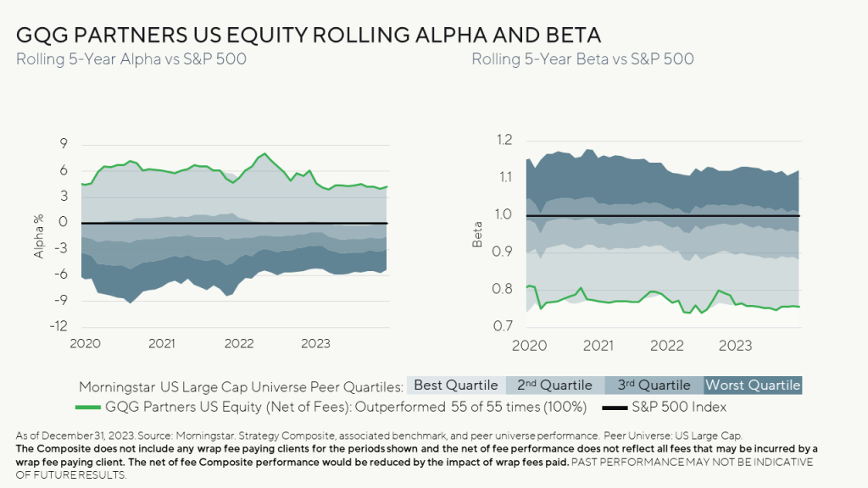Select the 3rd Quartile legend box
This screenshot has height=488, width=868.
(x=654, y=385)
